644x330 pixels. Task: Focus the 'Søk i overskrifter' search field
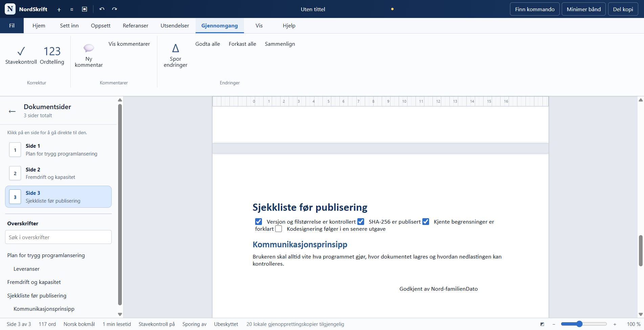click(x=58, y=237)
